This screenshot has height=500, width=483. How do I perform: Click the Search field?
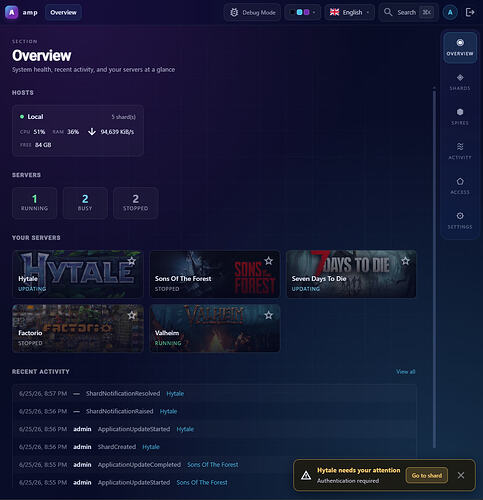click(x=409, y=12)
